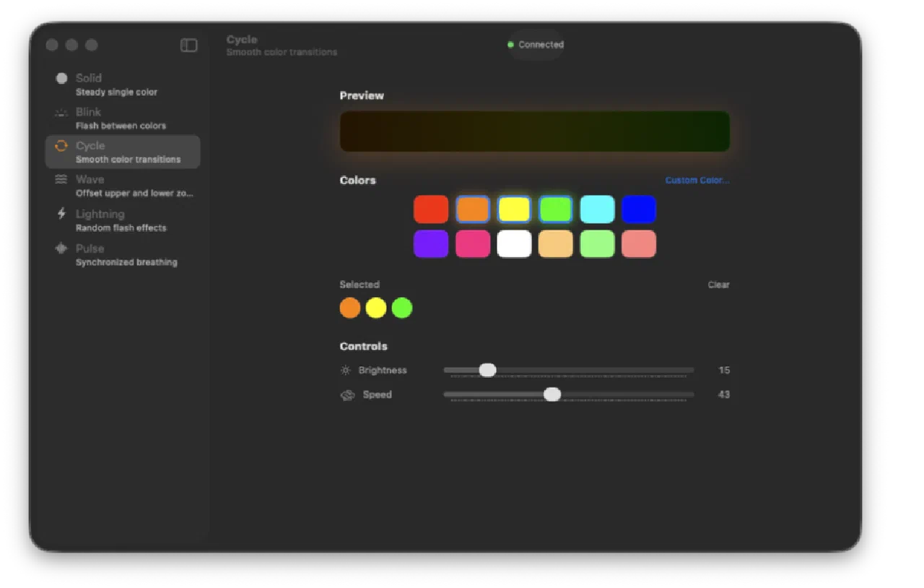
Task: Pick the light orange peach swatch
Action: click(556, 244)
